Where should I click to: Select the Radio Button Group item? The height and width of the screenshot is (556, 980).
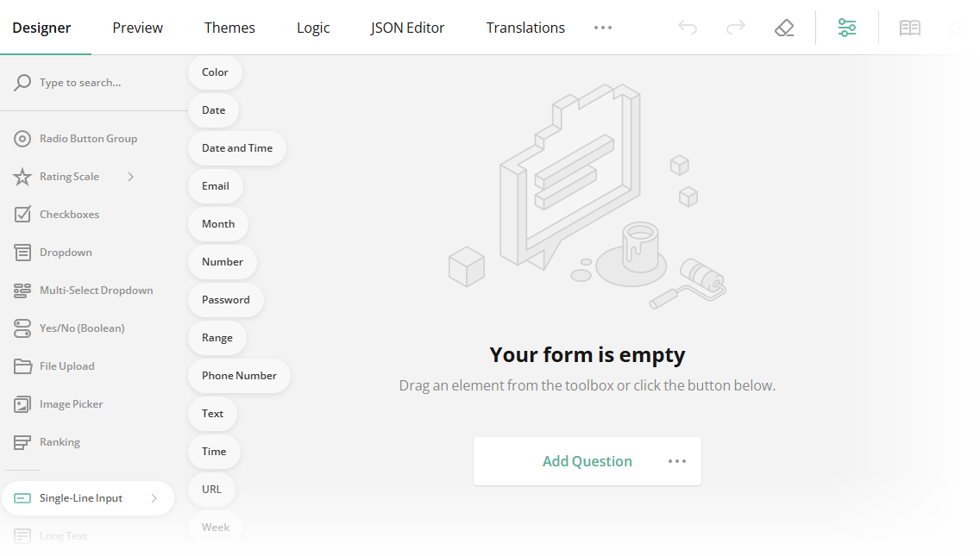(88, 139)
